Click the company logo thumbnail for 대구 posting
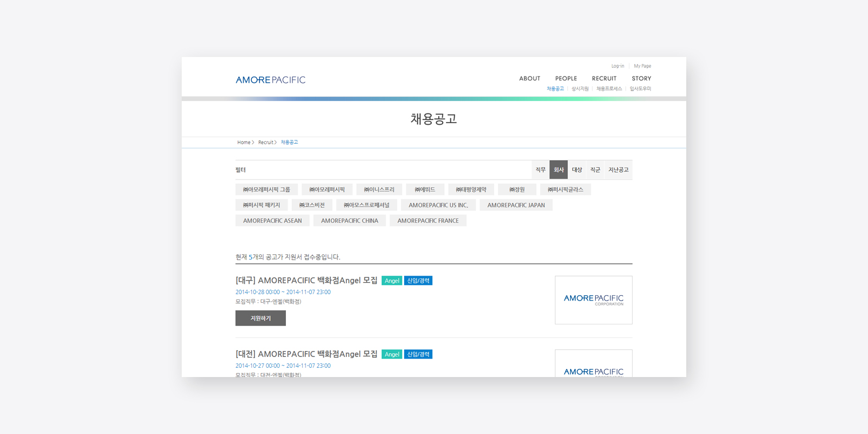 pos(593,300)
